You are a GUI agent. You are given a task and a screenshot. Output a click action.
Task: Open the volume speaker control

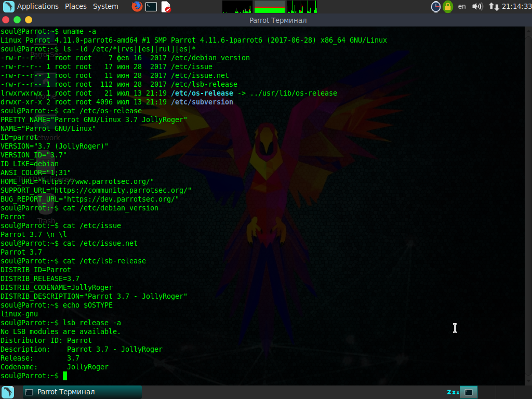pyautogui.click(x=477, y=6)
